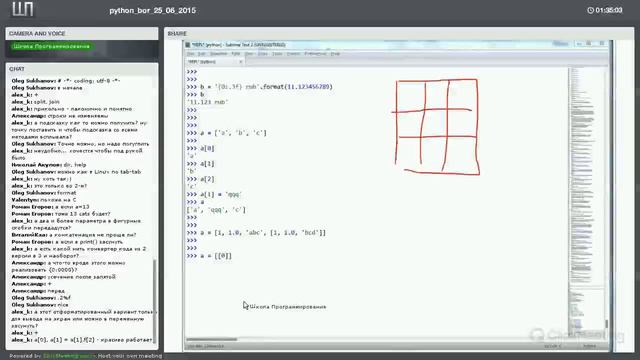640x360 pixels.
Task: Click the CAMERA AND VOICE panel header
Action: (x=82, y=33)
